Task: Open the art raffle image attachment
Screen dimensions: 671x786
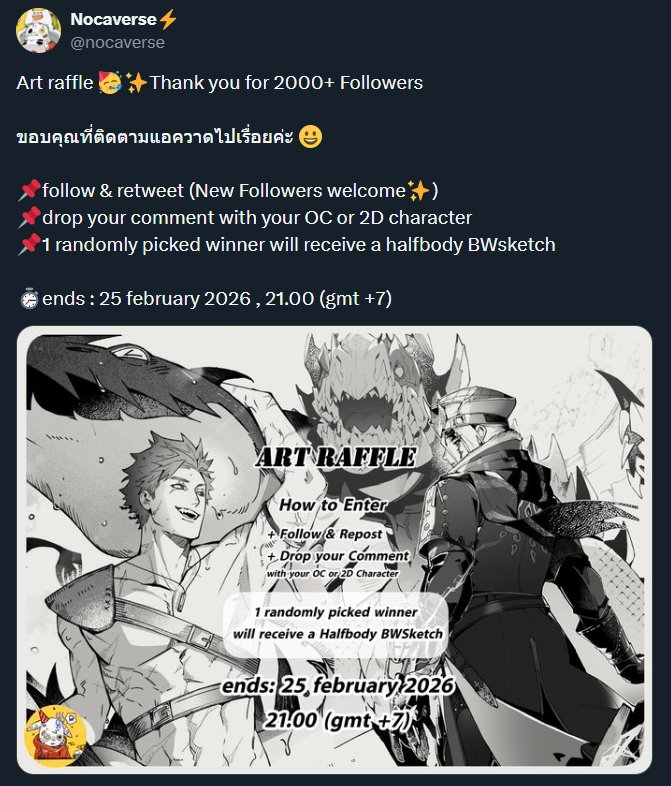Action: coord(334,550)
